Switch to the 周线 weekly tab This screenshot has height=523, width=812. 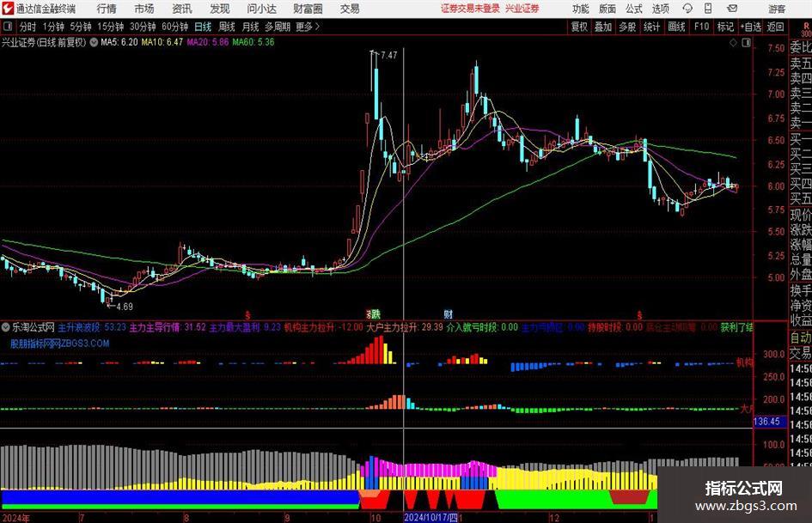tap(227, 27)
